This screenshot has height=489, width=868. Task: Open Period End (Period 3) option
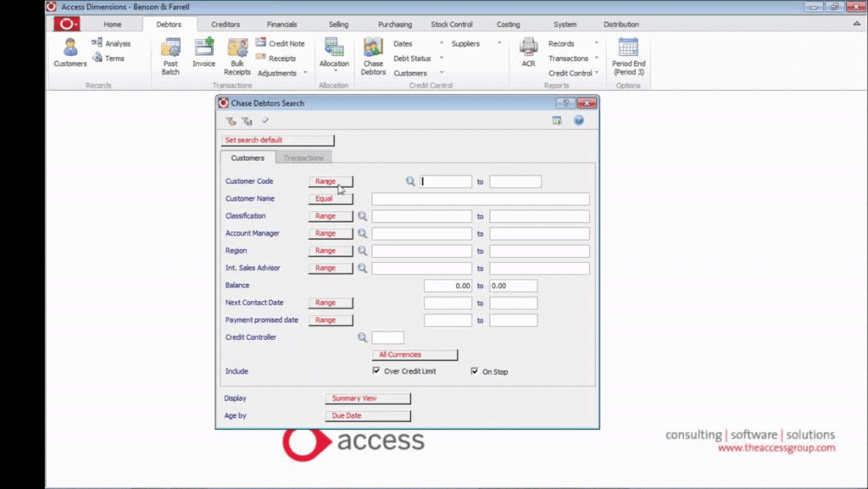coord(628,57)
